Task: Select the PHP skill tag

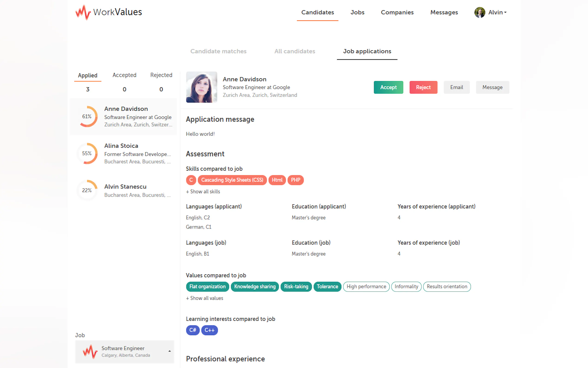Action: 295,180
